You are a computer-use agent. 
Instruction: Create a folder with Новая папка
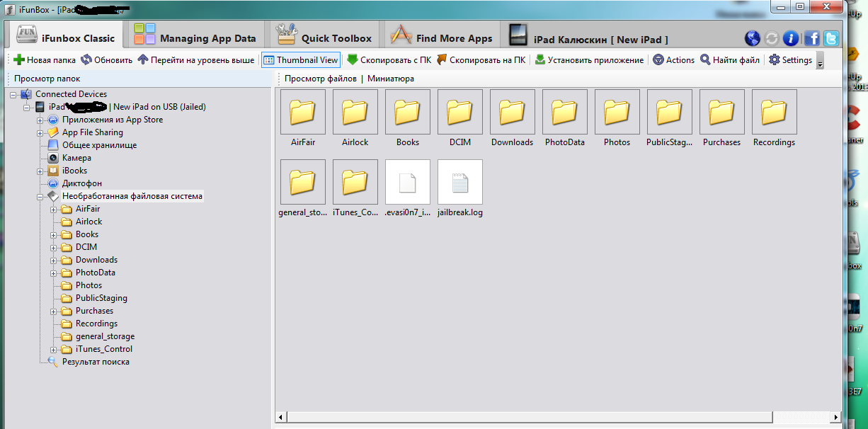pyautogui.click(x=45, y=60)
